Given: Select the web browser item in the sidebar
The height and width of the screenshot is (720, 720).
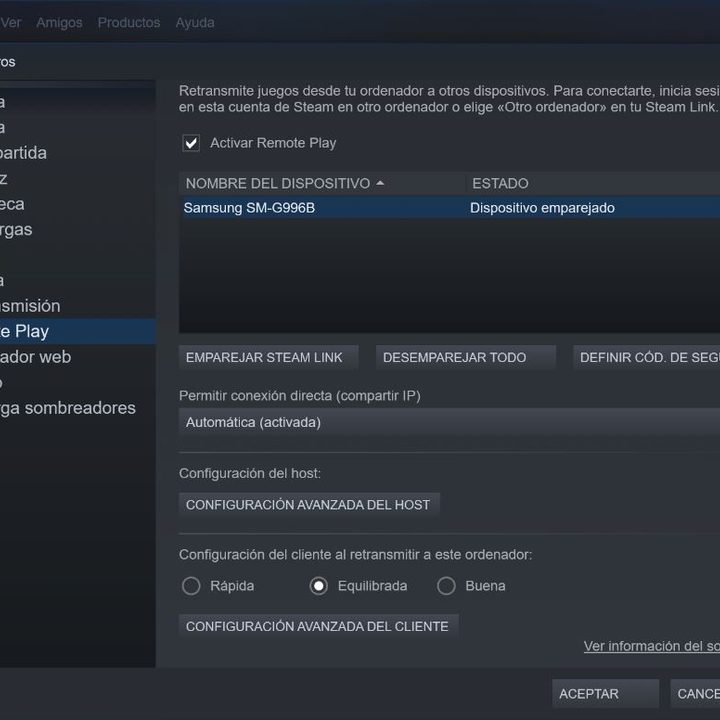Looking at the screenshot, I should tap(40, 357).
